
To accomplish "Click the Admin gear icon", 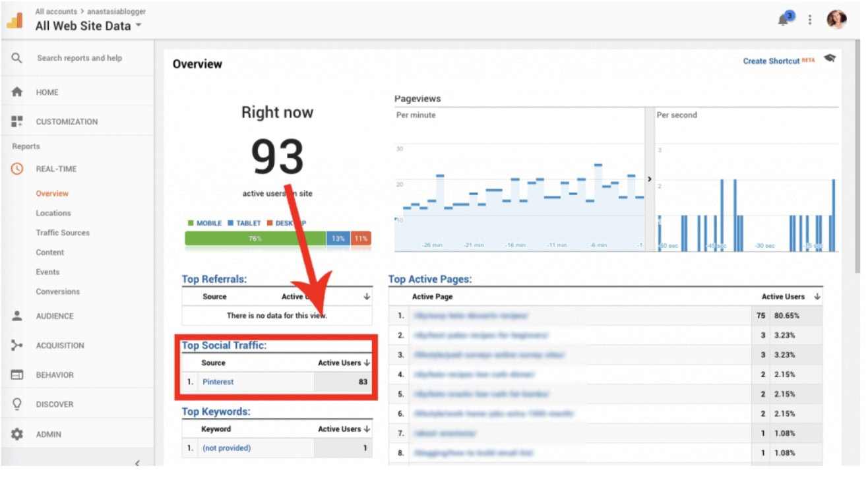I will 17,434.
